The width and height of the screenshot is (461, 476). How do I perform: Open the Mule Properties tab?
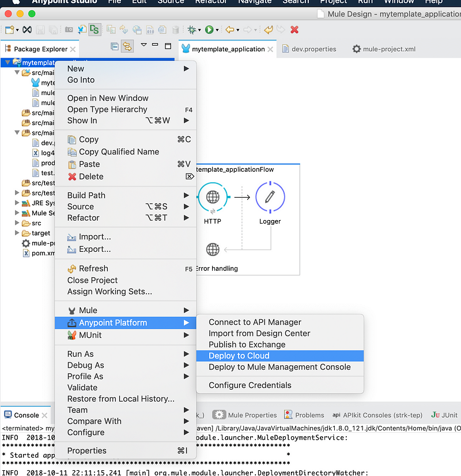point(244,415)
